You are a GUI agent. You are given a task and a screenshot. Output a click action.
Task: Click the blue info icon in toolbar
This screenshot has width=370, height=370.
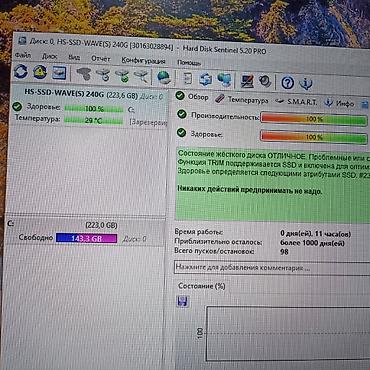coord(306,83)
